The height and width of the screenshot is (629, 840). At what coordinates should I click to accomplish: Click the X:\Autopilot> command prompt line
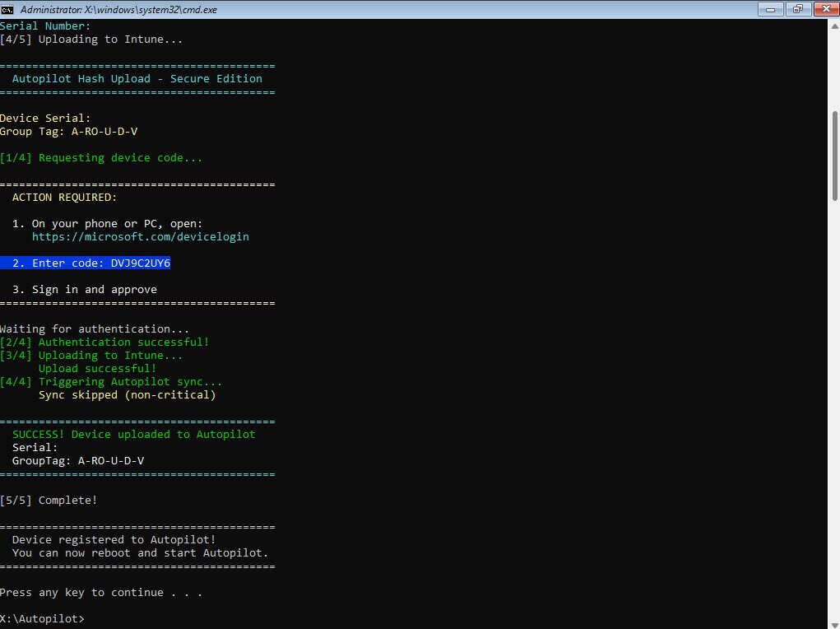(41, 618)
